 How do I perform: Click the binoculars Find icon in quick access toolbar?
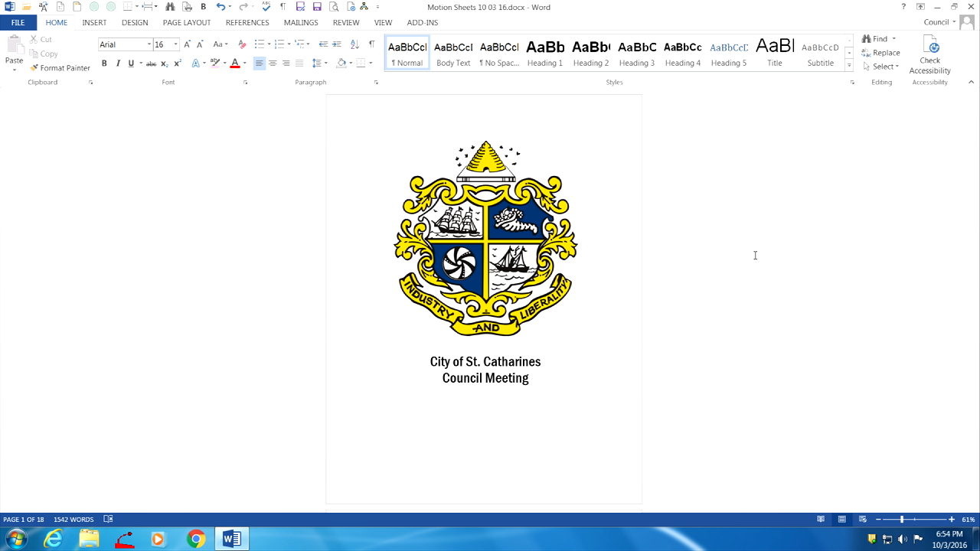pos(170,7)
